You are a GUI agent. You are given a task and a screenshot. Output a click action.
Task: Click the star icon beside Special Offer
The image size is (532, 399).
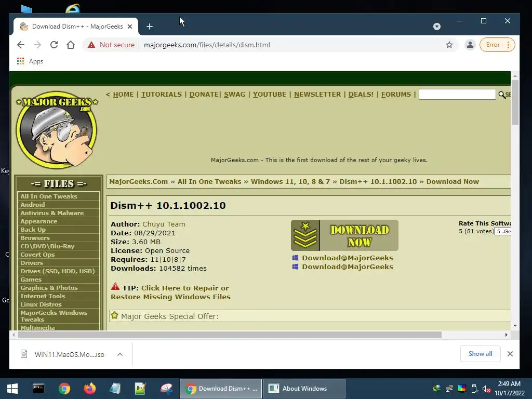[115, 315]
